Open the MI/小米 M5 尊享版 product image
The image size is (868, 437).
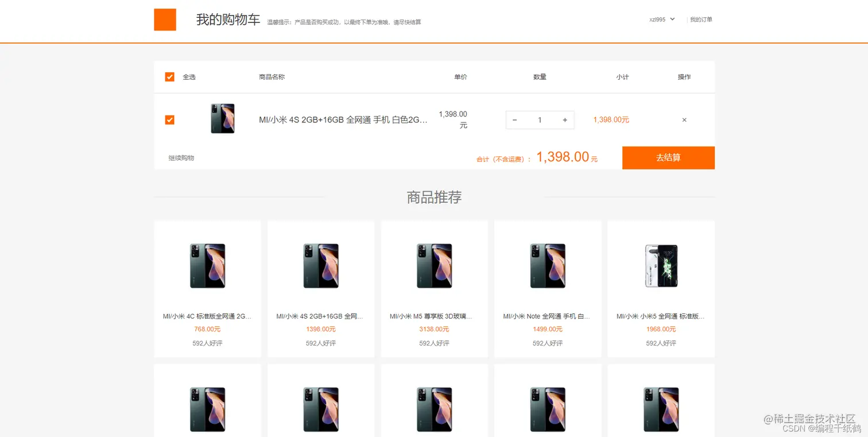[x=434, y=265]
